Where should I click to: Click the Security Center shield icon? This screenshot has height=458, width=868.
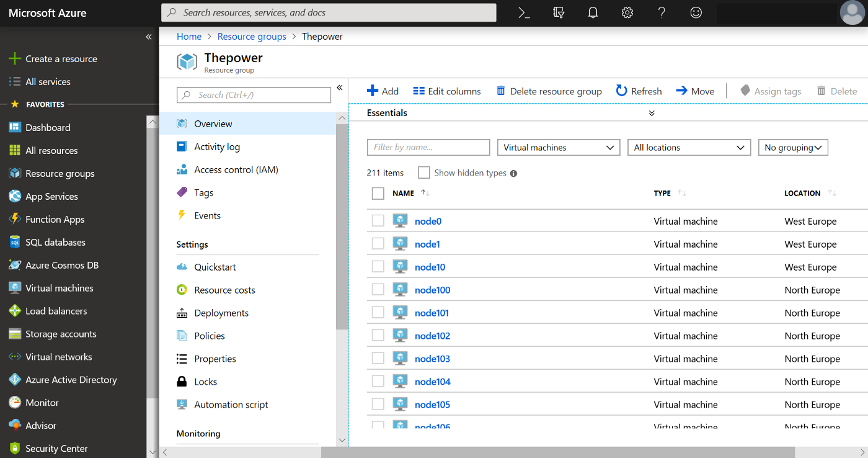tap(15, 449)
